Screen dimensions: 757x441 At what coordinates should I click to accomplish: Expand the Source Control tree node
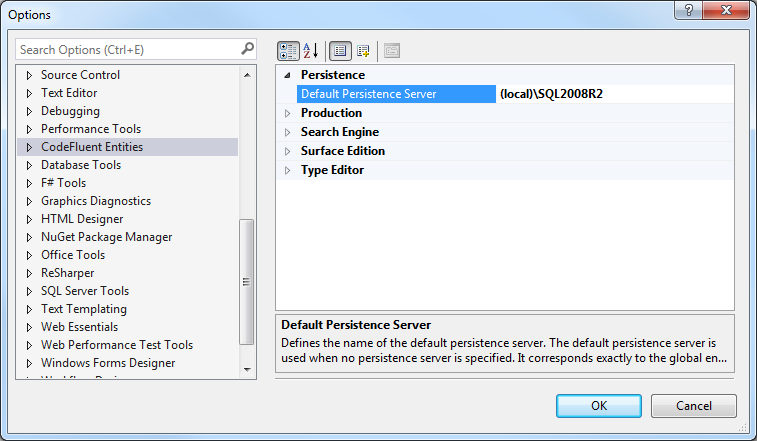tap(30, 75)
